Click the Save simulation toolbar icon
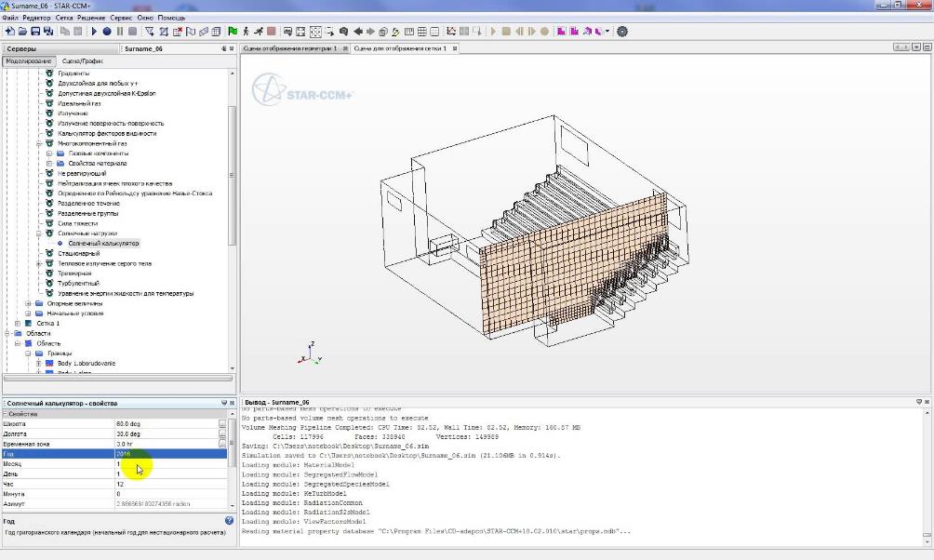934x560 pixels. (35, 32)
